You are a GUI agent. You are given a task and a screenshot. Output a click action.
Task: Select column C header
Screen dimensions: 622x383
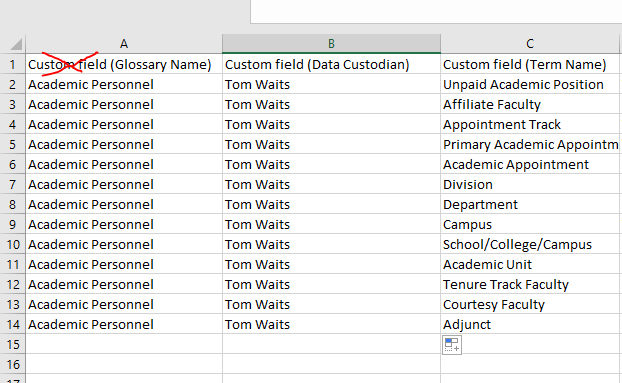tap(530, 44)
